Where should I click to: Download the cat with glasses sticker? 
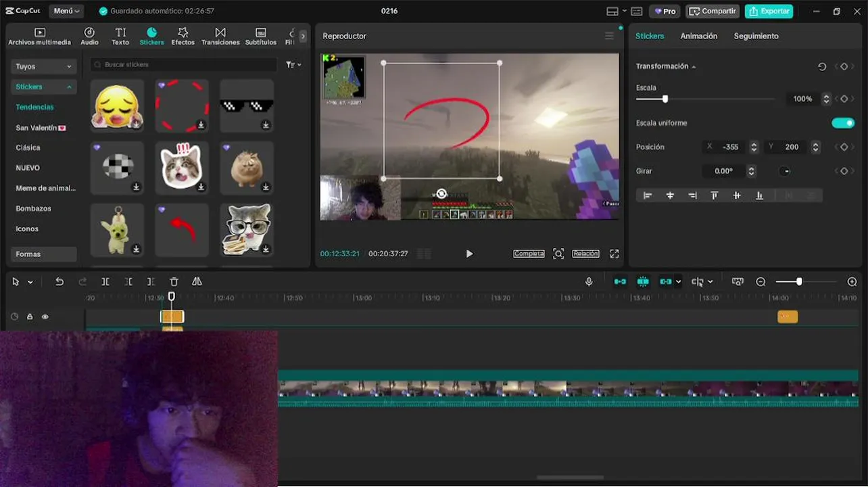pos(266,249)
